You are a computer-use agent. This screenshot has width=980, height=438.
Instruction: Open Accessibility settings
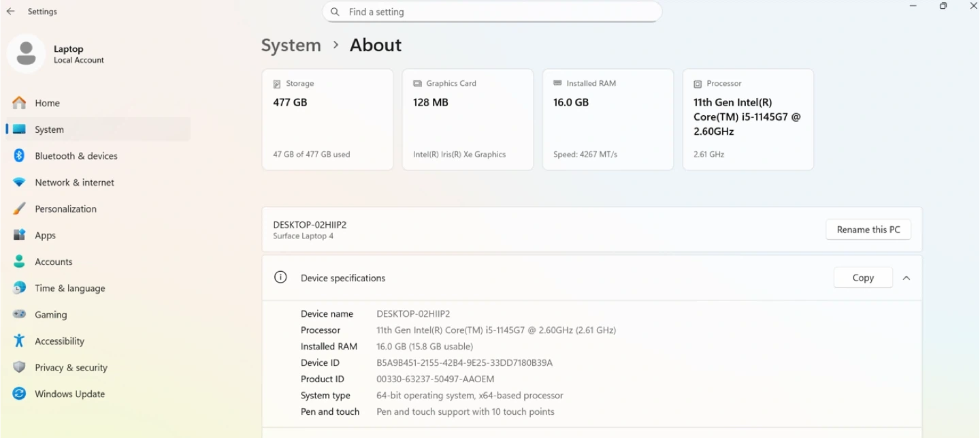coord(59,341)
